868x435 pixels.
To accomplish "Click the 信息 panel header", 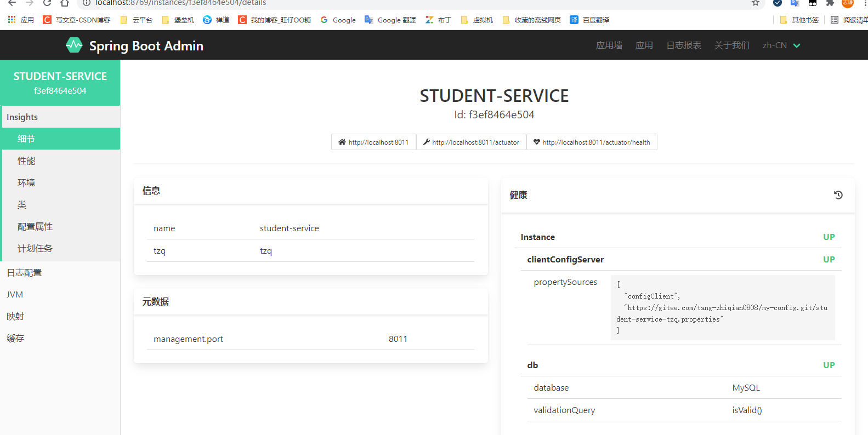I will [x=311, y=191].
